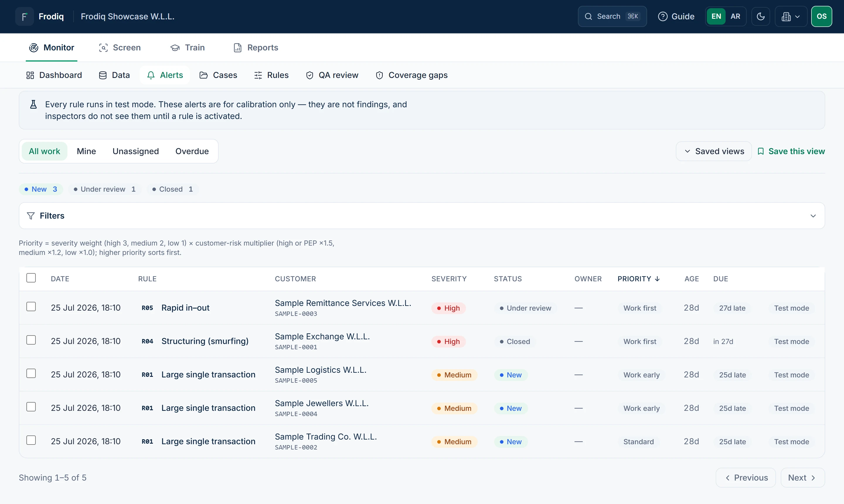Select the Unassigned view
844x504 pixels.
135,151
